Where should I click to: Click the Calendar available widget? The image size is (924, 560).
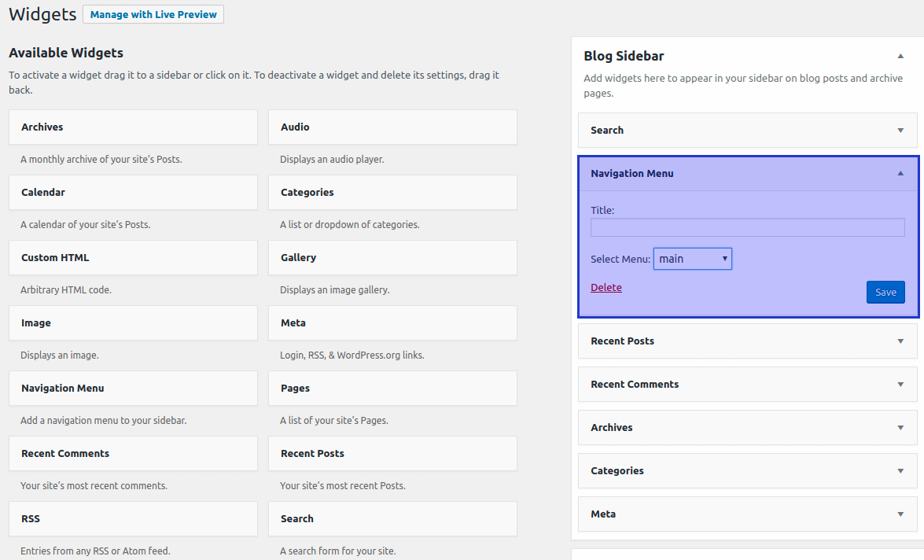(132, 192)
